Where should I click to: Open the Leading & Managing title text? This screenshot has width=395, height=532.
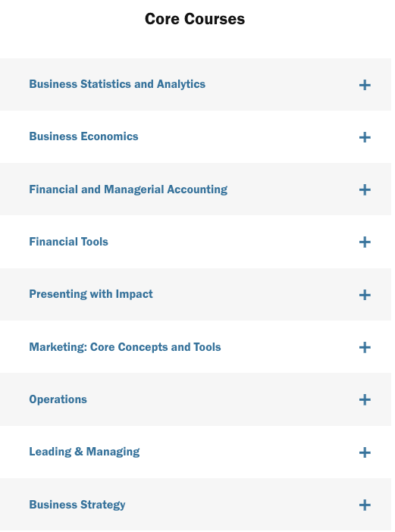[x=84, y=452]
